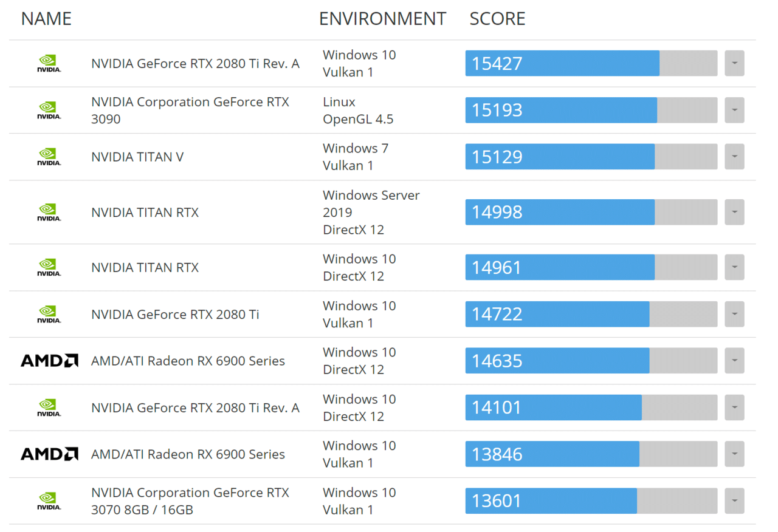
Task: Click the 15129 score bar
Action: pos(591,157)
